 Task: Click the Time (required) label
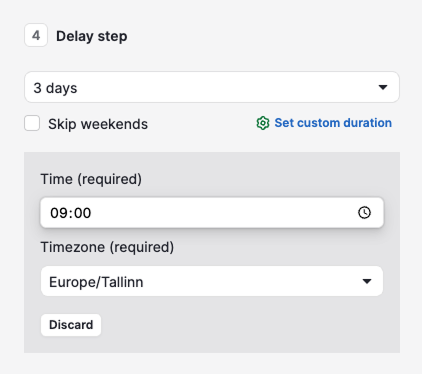coord(91,179)
